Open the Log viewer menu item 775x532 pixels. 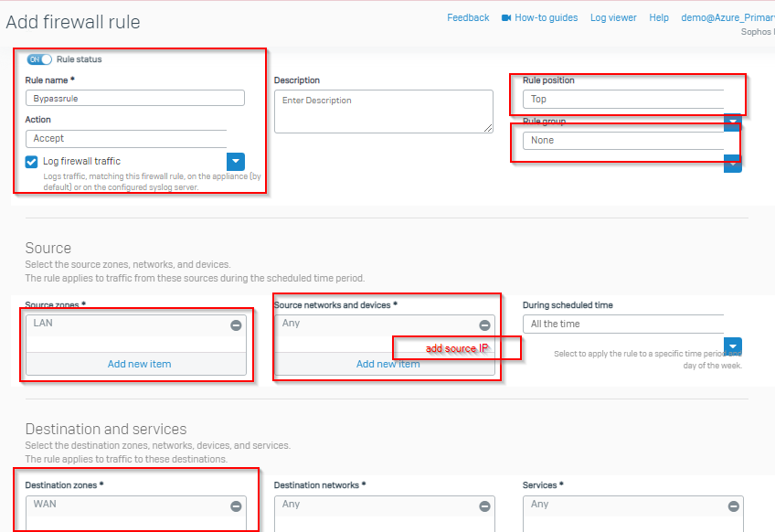click(613, 17)
